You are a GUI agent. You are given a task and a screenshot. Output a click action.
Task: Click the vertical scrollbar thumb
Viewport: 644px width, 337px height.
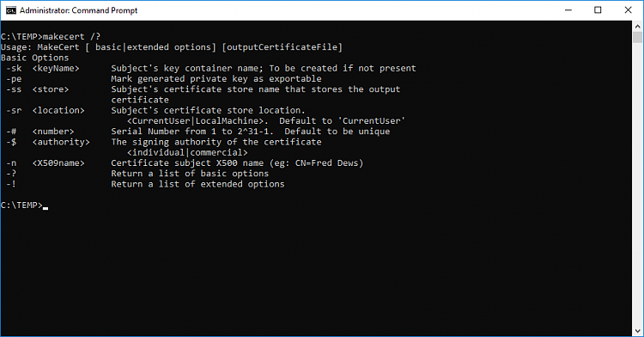637,38
